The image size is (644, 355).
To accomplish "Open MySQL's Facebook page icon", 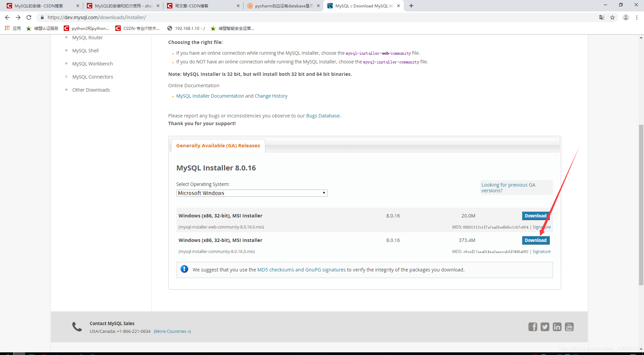I will pos(533,326).
